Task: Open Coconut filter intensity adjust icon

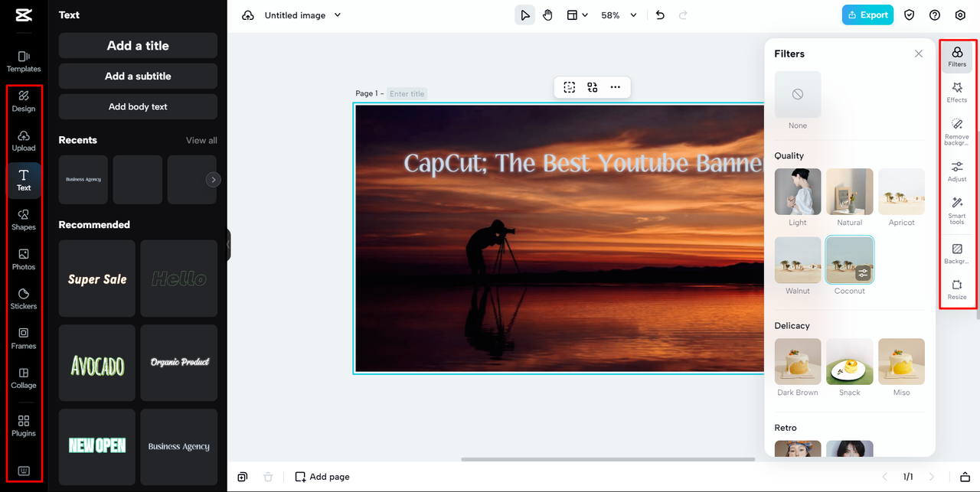Action: [x=863, y=273]
